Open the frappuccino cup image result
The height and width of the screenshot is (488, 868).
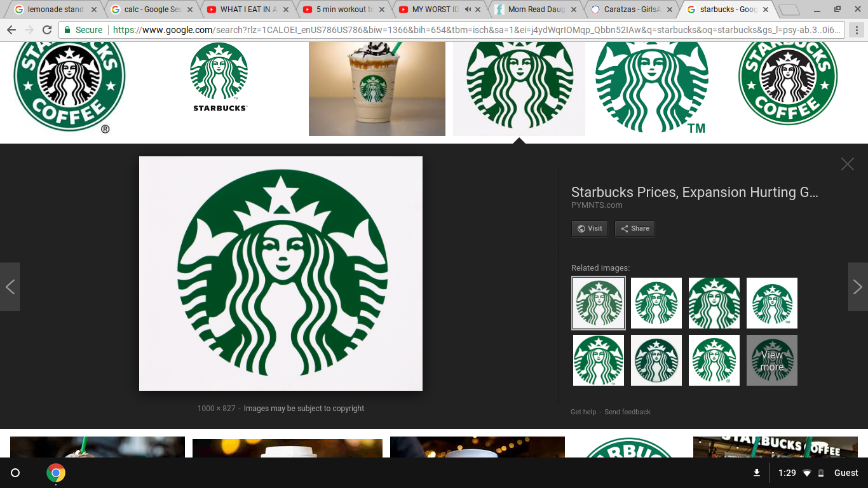(377, 88)
